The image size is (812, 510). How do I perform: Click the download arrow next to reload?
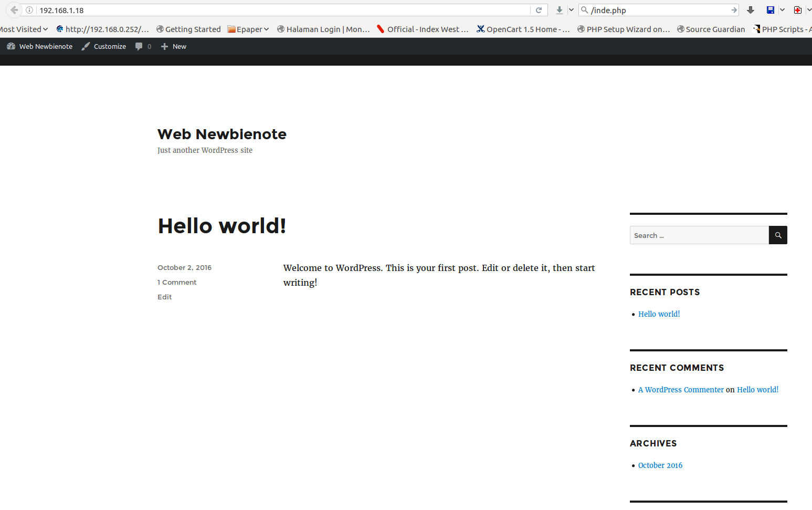pos(560,10)
